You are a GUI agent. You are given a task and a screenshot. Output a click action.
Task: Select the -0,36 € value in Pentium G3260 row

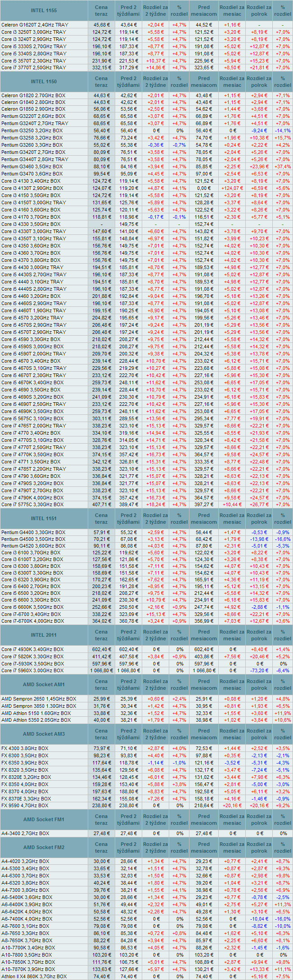155,145
